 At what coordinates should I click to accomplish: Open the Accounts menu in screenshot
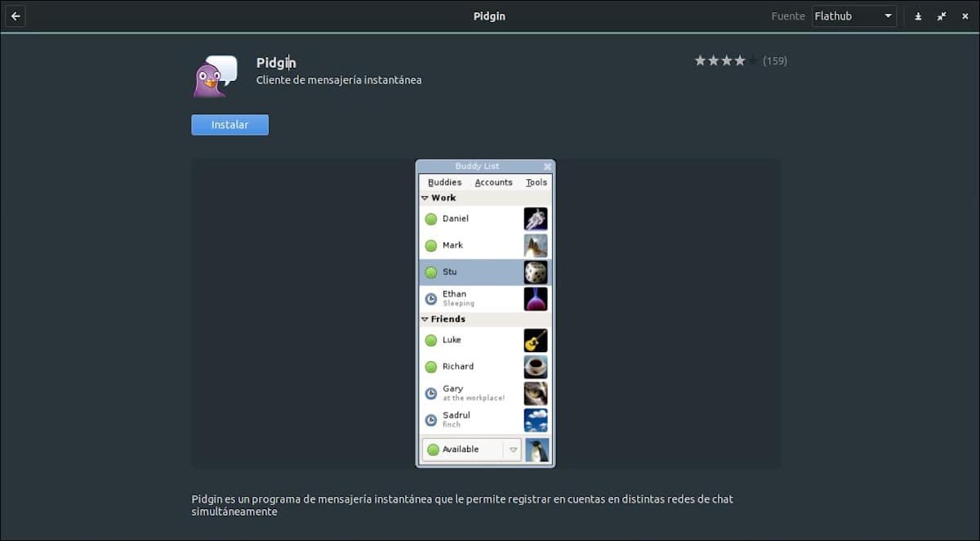tap(493, 182)
